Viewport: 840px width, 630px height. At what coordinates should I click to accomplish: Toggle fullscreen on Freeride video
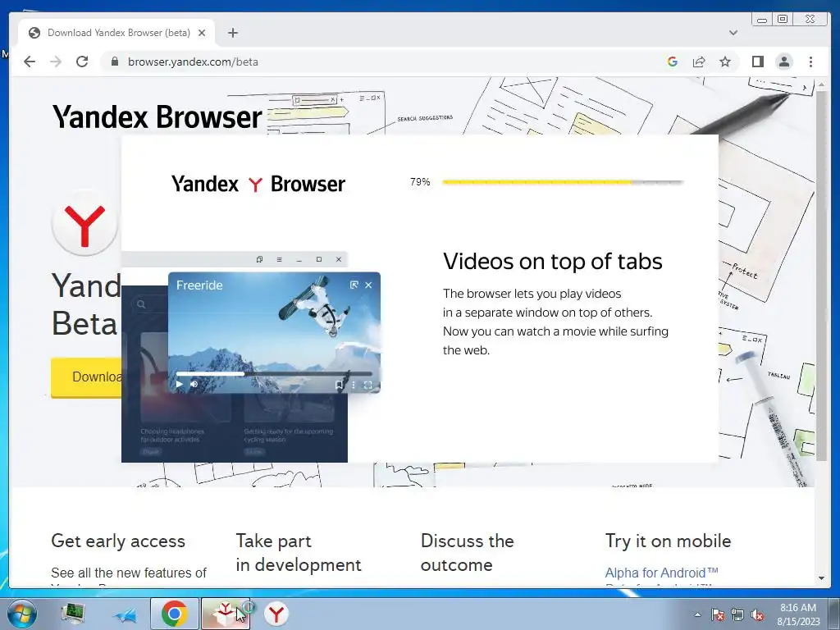click(x=368, y=386)
